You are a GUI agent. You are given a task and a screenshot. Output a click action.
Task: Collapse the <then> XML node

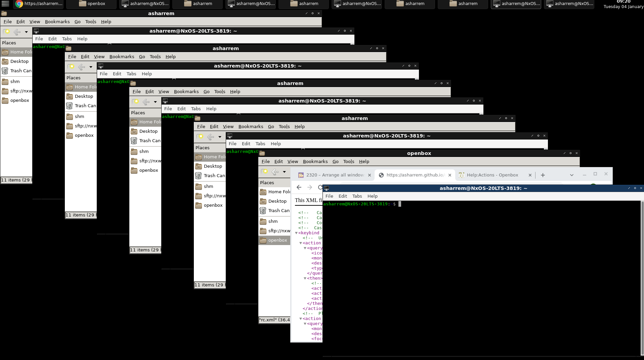coord(305,278)
